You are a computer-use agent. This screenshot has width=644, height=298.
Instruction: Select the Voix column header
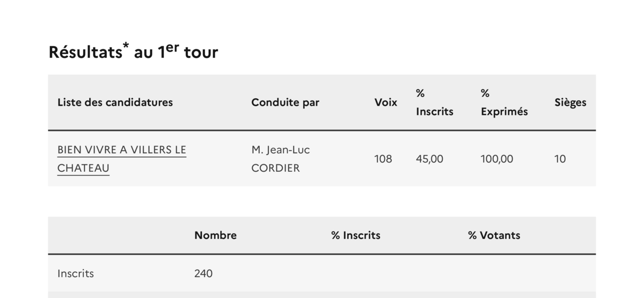pyautogui.click(x=385, y=102)
